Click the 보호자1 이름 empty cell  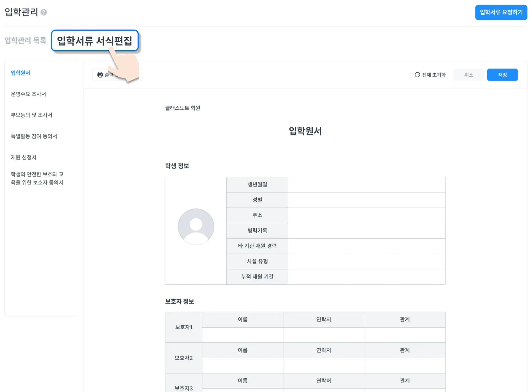(x=242, y=335)
